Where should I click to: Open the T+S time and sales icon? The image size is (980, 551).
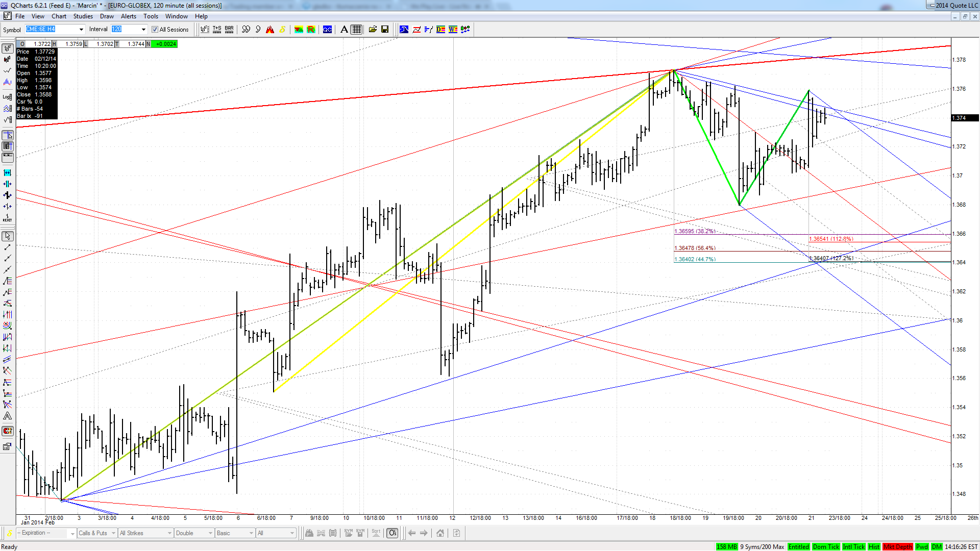tap(217, 30)
